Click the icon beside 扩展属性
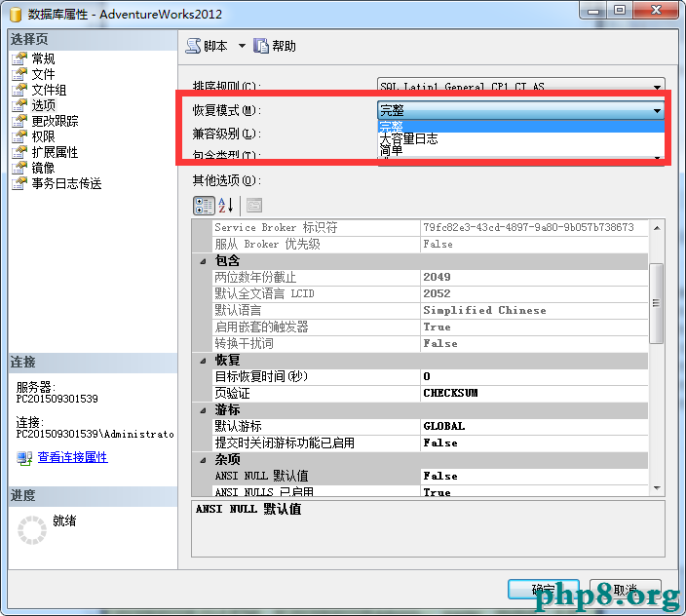The image size is (686, 616). coord(19,152)
